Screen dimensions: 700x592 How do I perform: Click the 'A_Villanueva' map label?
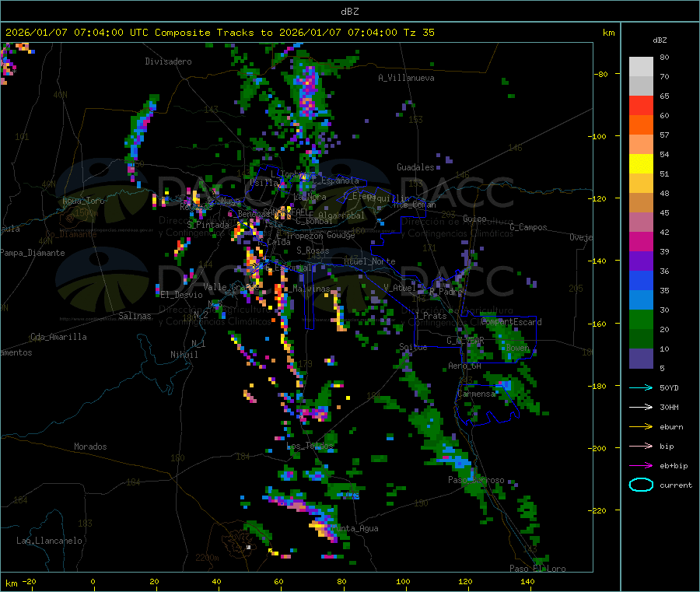(406, 78)
